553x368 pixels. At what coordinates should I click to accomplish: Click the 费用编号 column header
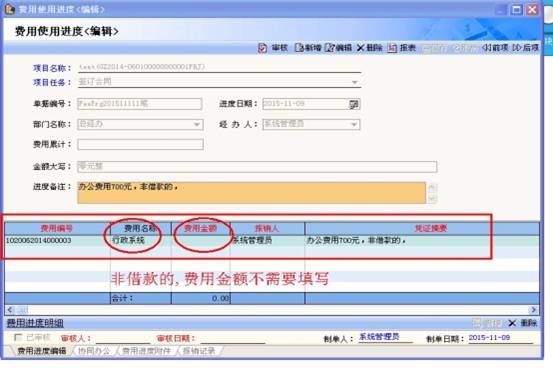pyautogui.click(x=57, y=228)
